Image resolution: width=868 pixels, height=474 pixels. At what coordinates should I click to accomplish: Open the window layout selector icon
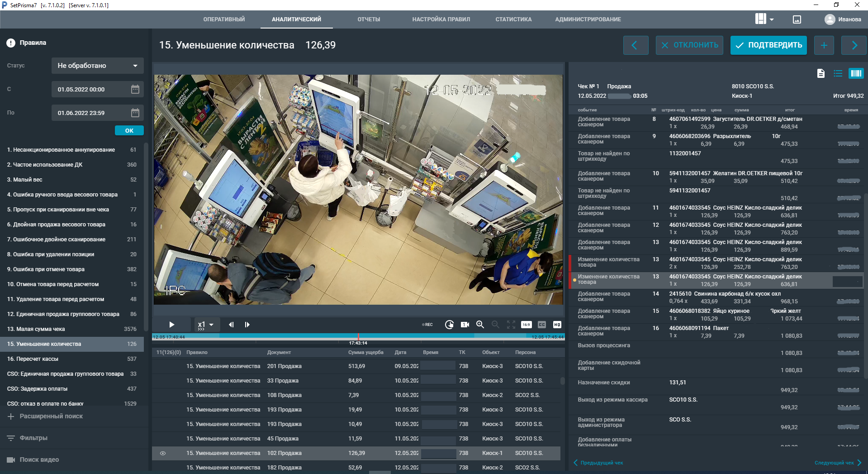click(760, 19)
